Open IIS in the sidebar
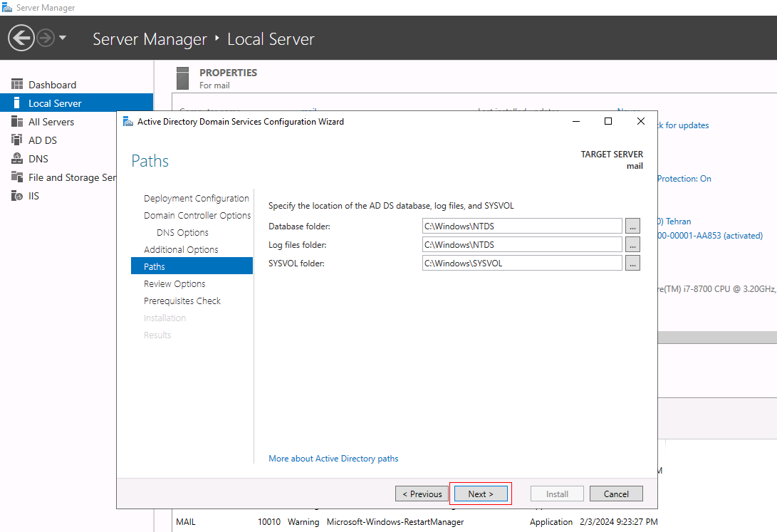 pyautogui.click(x=33, y=196)
